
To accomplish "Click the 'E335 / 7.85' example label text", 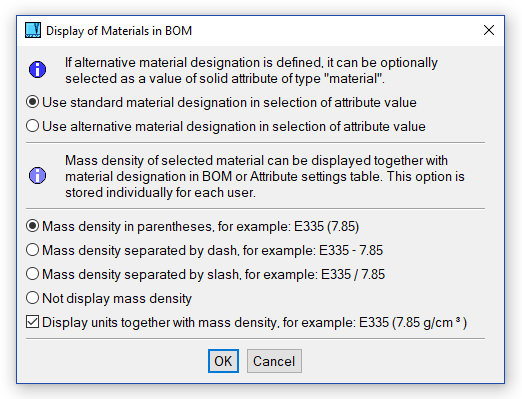I will pos(353,274).
